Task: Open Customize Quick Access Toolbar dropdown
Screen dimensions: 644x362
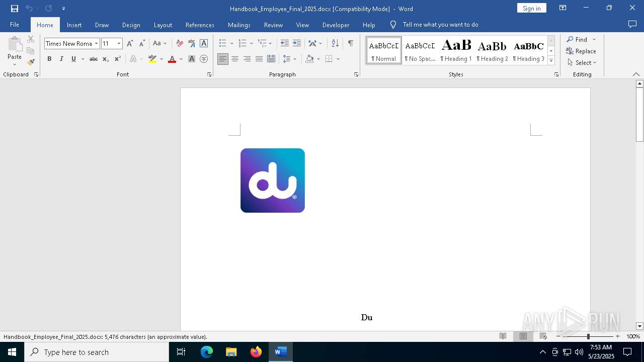Action: click(x=63, y=8)
